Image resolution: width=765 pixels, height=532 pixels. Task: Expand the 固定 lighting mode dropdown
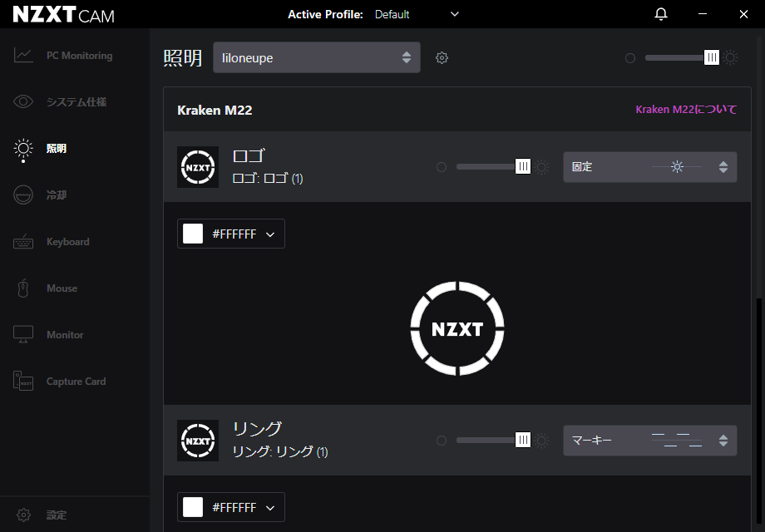tap(649, 167)
